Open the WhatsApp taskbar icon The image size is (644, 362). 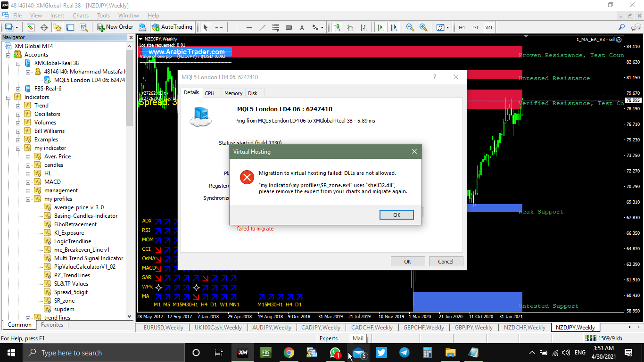(x=335, y=353)
